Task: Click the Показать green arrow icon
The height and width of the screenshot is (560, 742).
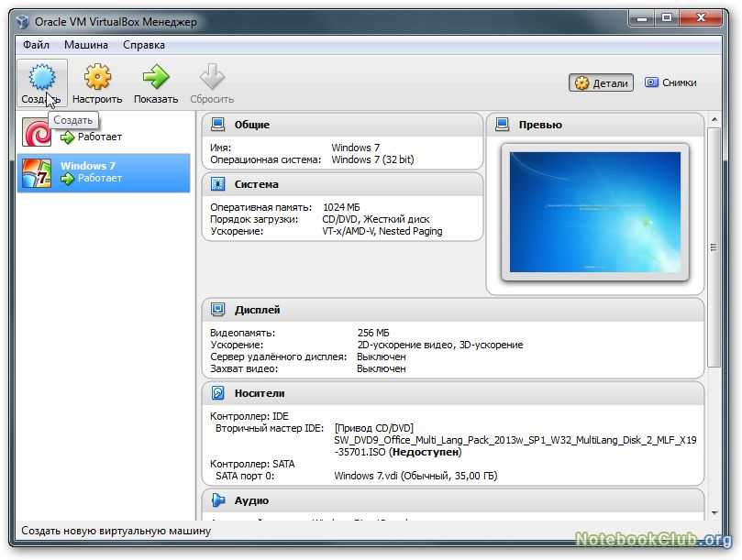Action: tap(156, 77)
